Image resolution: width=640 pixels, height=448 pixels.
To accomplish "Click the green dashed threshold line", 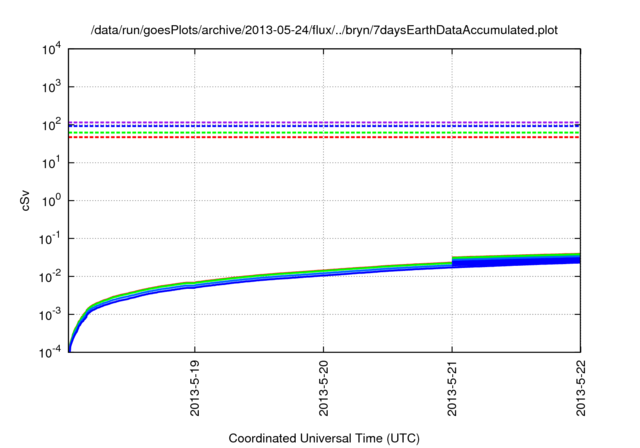I will point(324,133).
